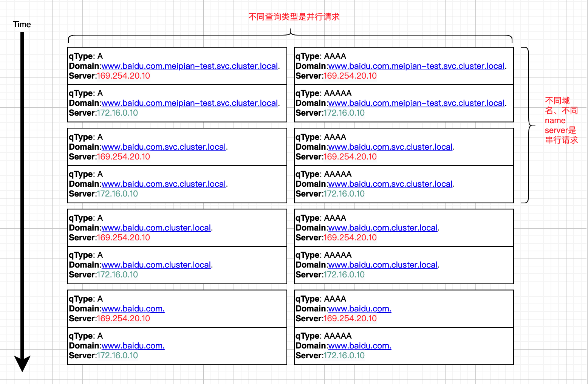Image resolution: width=588 pixels, height=384 pixels.
Task: Open qType A meipian-test link with server 172.16.0.10
Action: pos(189,103)
